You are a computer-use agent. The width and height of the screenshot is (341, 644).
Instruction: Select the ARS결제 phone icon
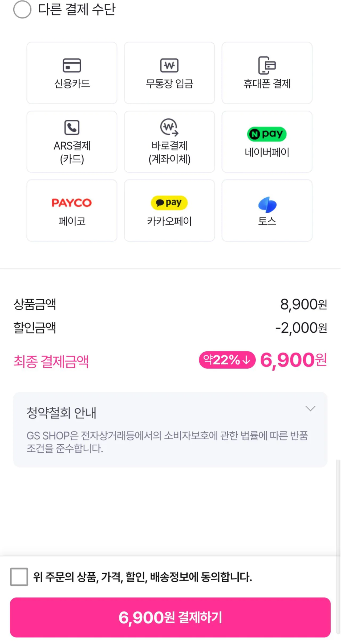72,127
